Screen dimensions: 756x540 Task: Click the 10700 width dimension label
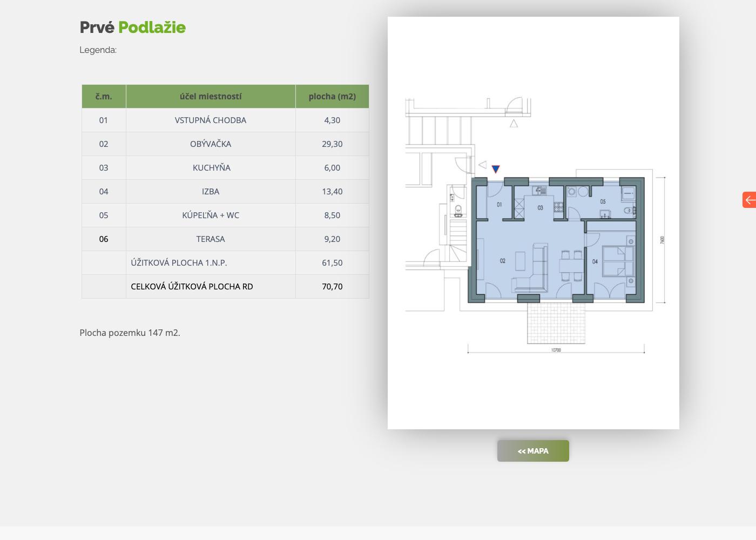click(556, 350)
